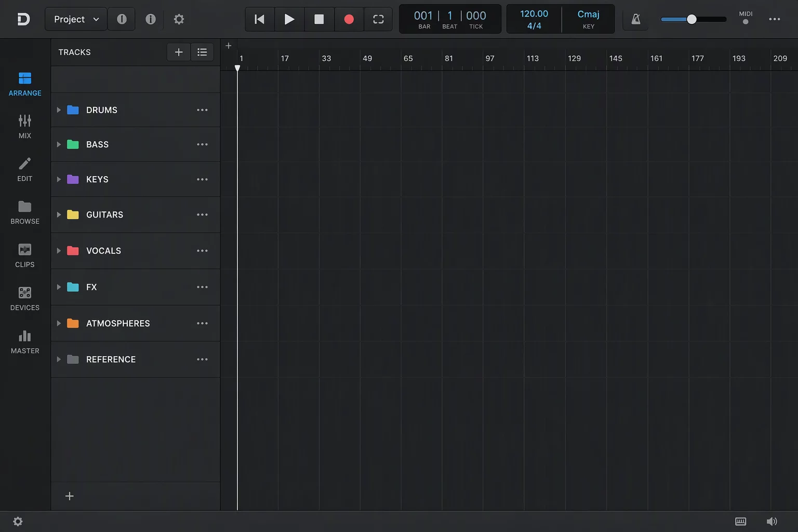Select the ATMOSPHERES folder track
The height and width of the screenshot is (532, 798).
click(x=136, y=323)
